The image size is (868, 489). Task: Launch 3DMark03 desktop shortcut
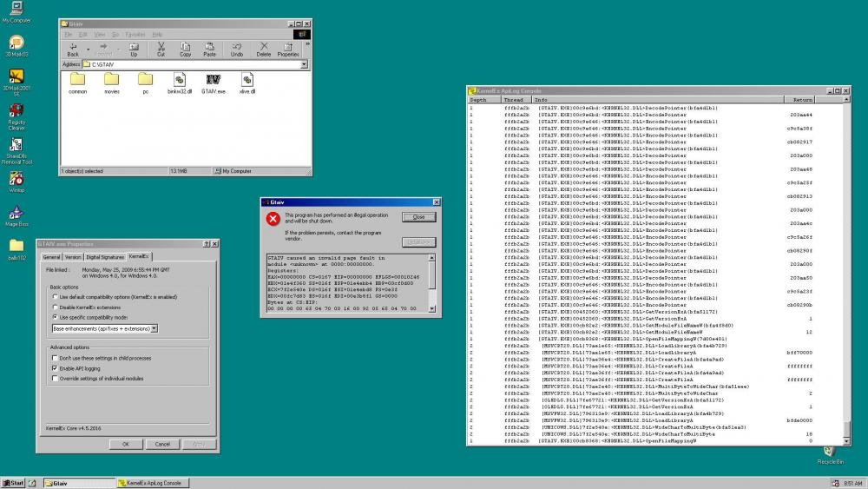[16, 46]
